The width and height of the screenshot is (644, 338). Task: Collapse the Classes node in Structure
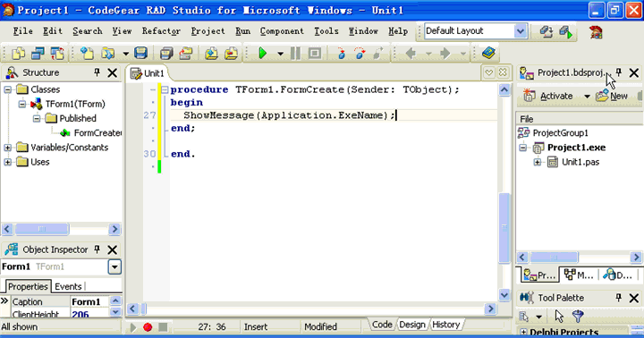7,89
